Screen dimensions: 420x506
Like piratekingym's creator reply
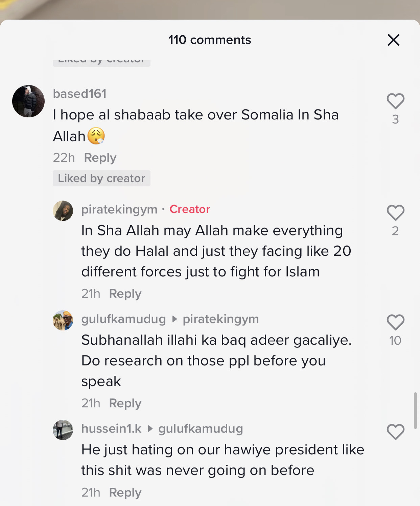(x=395, y=213)
